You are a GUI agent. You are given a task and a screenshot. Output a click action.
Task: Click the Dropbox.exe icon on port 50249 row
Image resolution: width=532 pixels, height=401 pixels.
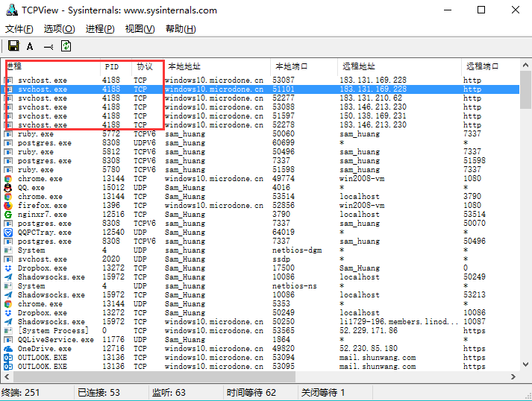pyautogui.click(x=7, y=313)
